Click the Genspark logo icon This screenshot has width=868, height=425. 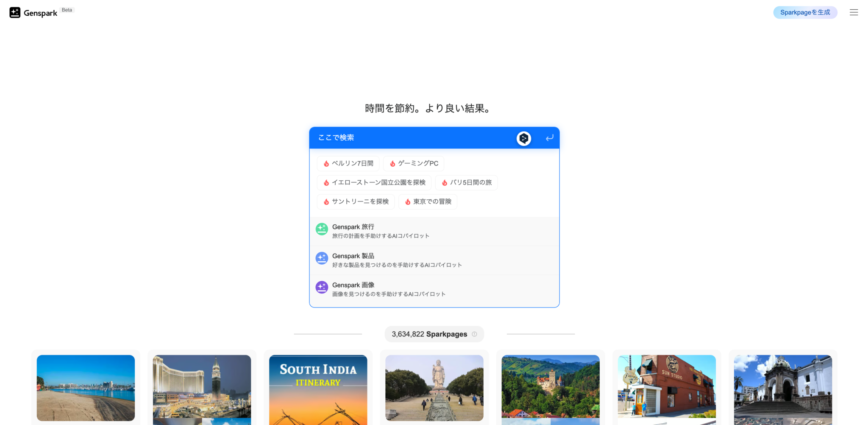(x=15, y=12)
